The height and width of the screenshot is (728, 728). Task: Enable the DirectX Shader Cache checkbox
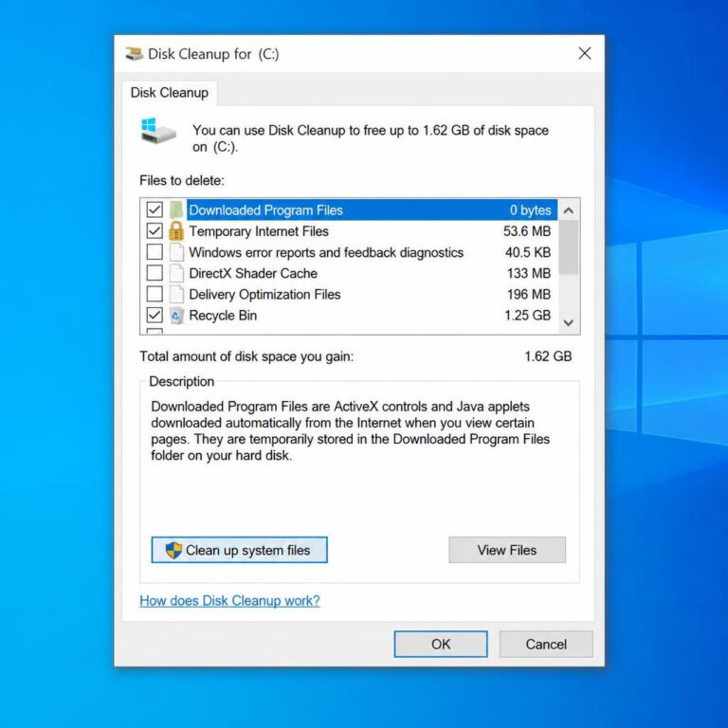(x=155, y=273)
